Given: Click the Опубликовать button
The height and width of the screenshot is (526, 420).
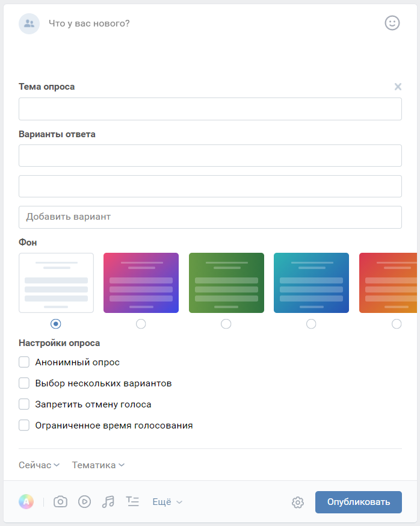Looking at the screenshot, I should 358,502.
